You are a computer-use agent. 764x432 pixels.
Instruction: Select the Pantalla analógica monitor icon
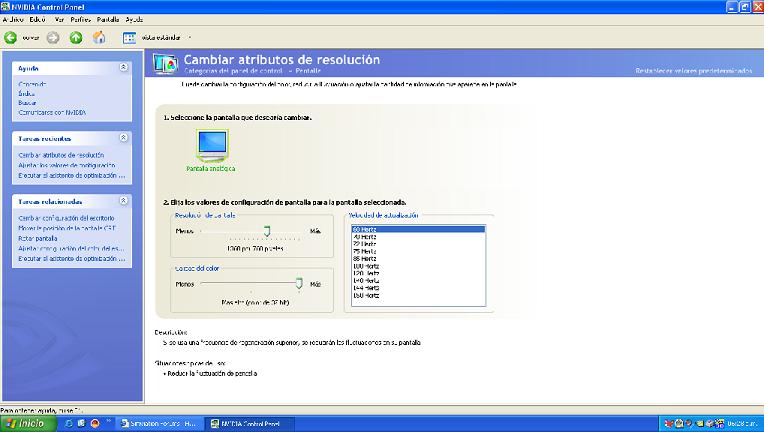pos(212,145)
